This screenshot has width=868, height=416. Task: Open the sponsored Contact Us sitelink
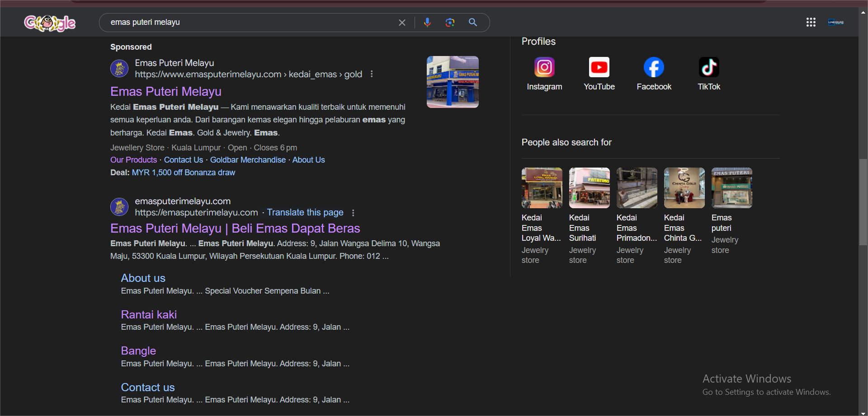click(184, 160)
